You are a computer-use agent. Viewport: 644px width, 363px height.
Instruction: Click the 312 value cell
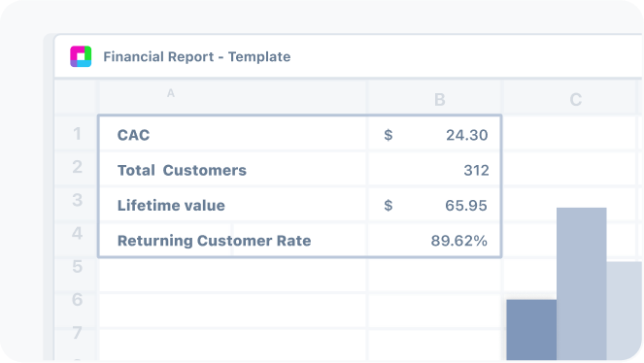pyautogui.click(x=434, y=170)
